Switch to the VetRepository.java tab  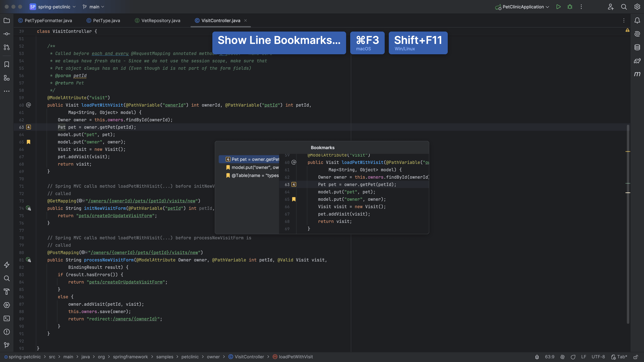tap(160, 20)
